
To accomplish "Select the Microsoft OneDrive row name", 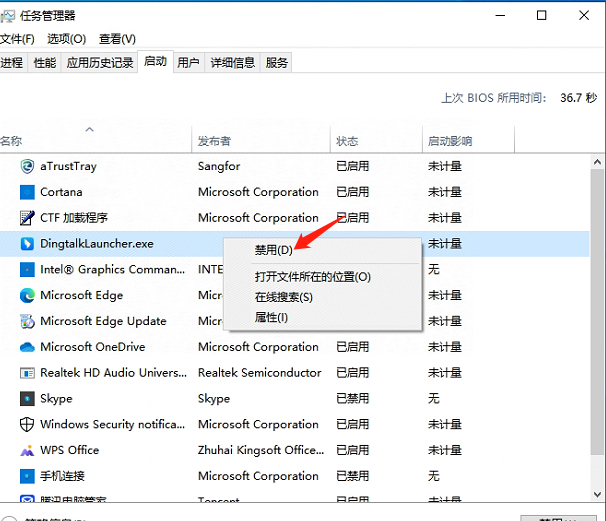I will [93, 347].
